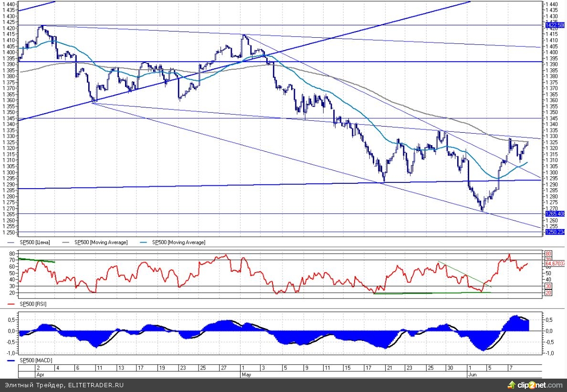
Task: Click the blue SP500 [MACD] legend marker
Action: coord(12,360)
